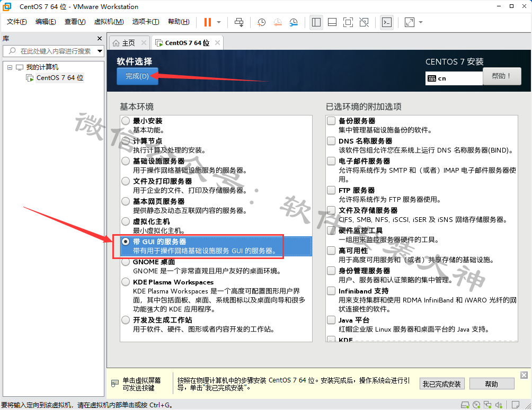Select the KDE Plasma Workspaces radio button
The width and height of the screenshot is (532, 410).
tap(126, 282)
